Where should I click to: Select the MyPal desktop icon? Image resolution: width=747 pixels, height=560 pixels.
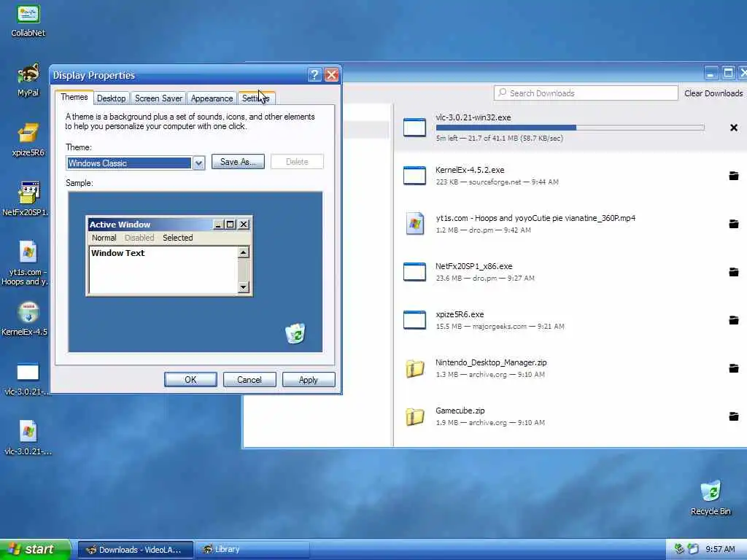pos(28,80)
